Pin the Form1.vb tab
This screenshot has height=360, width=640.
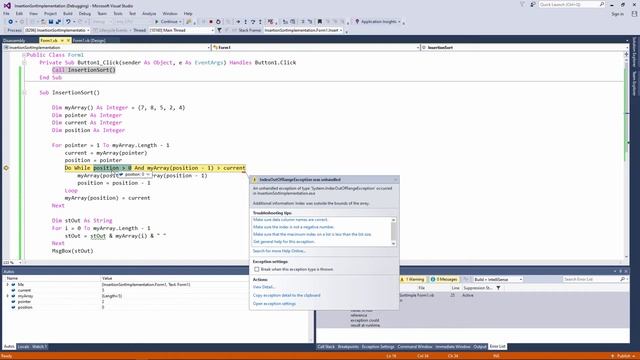(x=62, y=40)
